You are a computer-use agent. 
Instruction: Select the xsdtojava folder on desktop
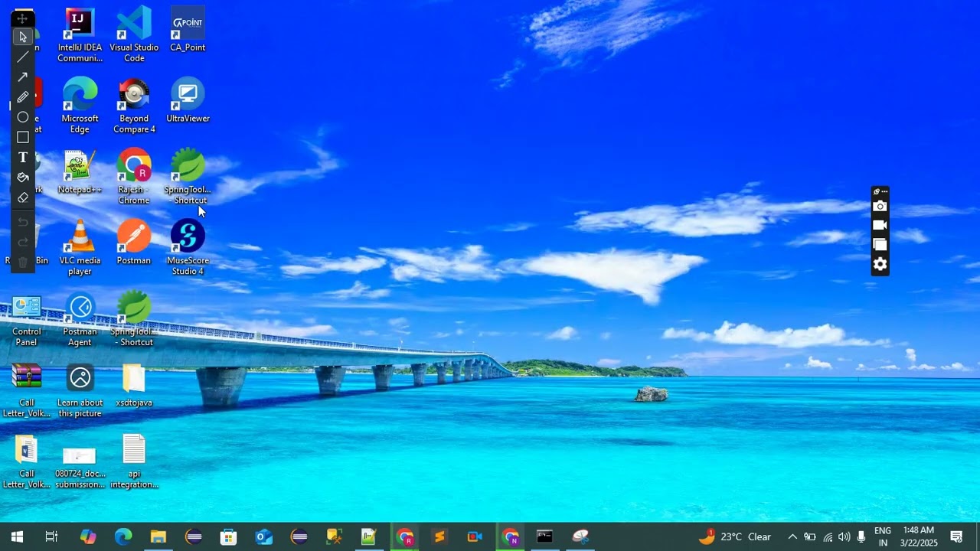point(134,385)
